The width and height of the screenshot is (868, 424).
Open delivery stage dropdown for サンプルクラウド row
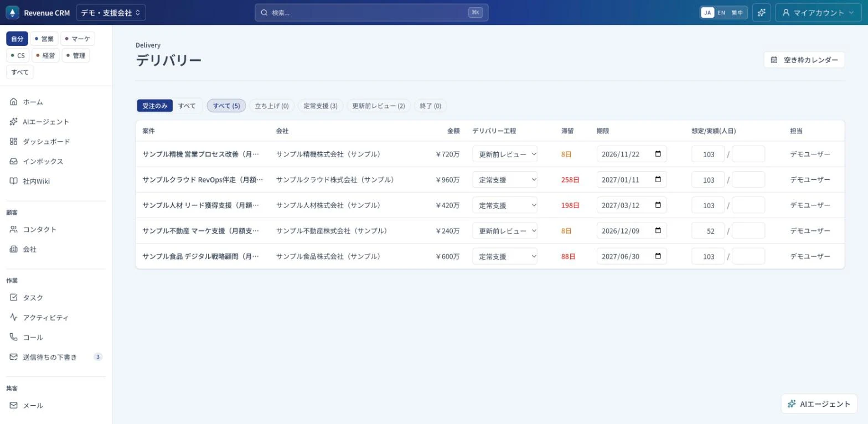click(505, 179)
